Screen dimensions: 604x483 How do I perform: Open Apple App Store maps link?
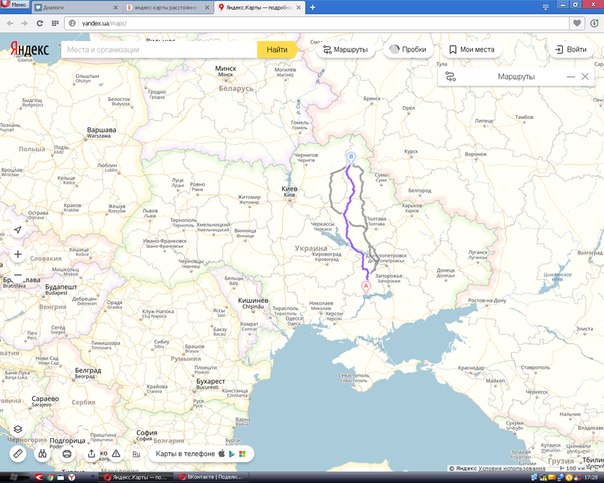click(x=221, y=454)
